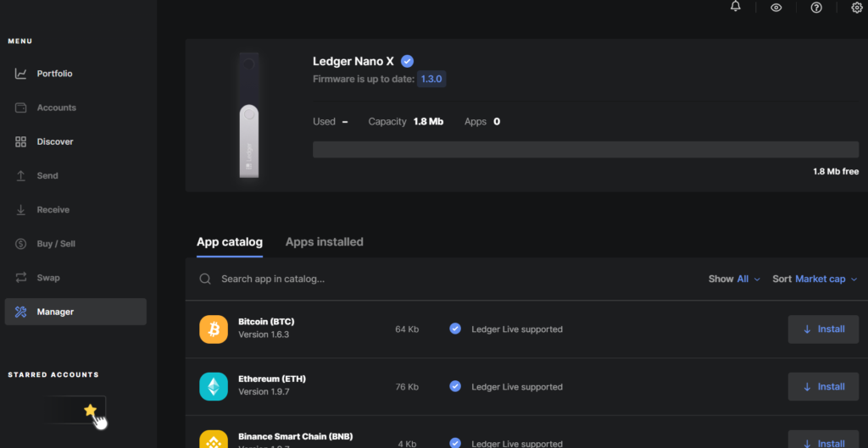The image size is (868, 448).
Task: Toggle discreet mode eye icon
Action: click(x=776, y=8)
